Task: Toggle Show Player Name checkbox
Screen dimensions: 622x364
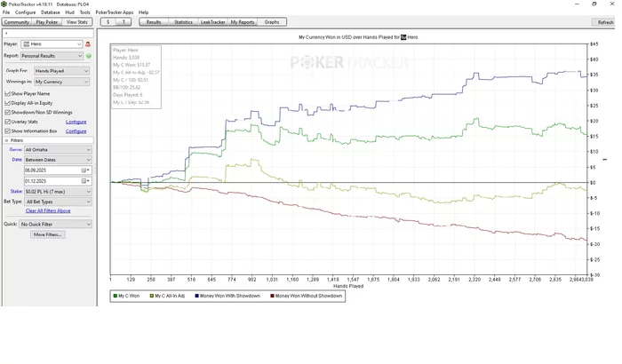Action: [7, 94]
